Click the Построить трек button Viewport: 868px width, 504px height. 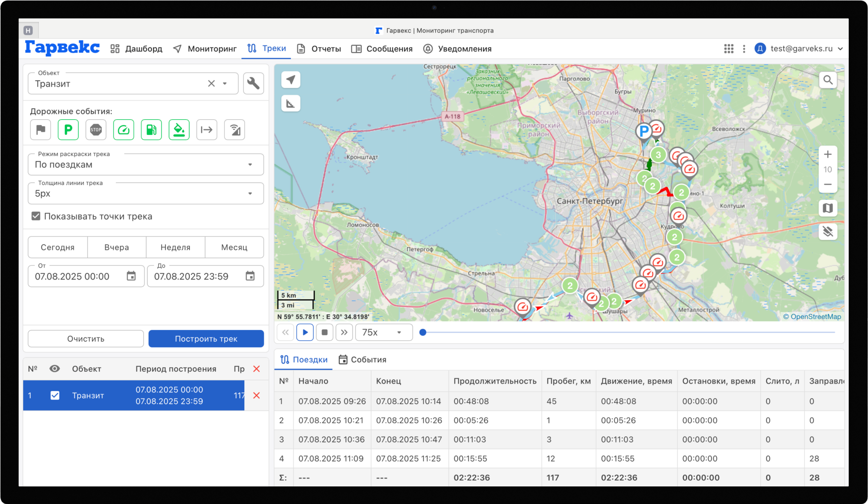pyautogui.click(x=206, y=339)
